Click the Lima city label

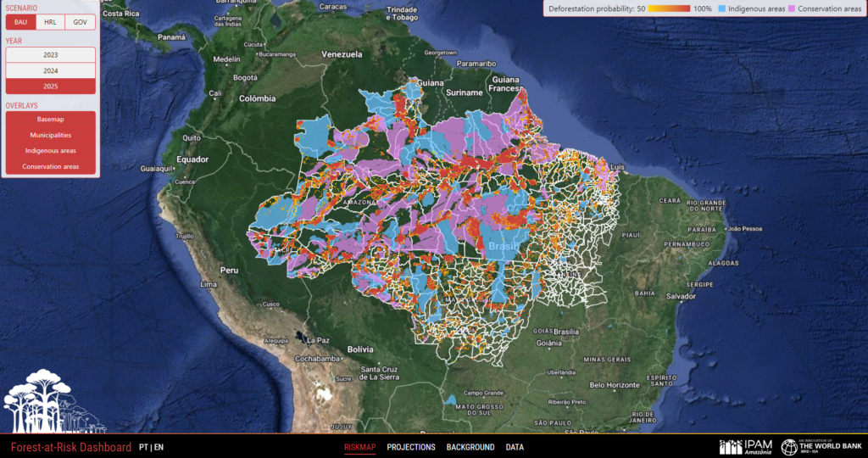(x=209, y=284)
